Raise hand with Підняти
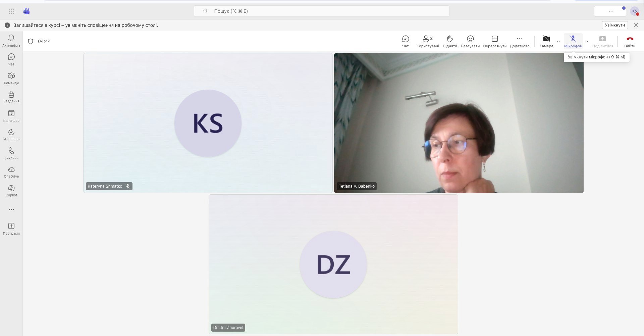The image size is (644, 336). pos(450,41)
